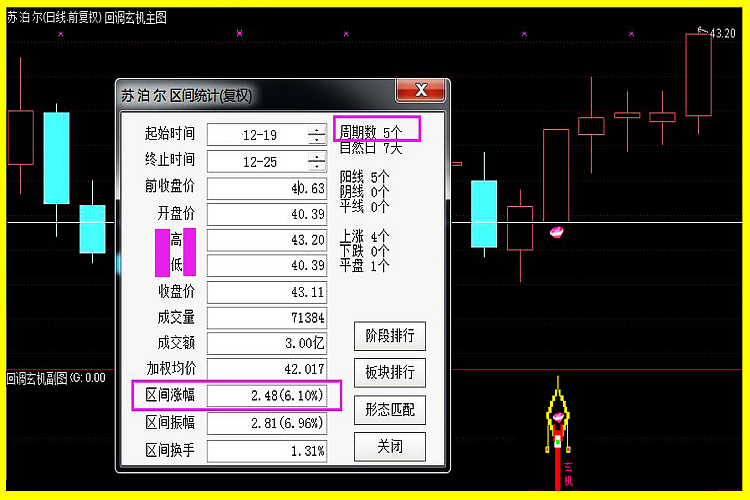Click the pink ingot marker on the chart

coord(558,232)
